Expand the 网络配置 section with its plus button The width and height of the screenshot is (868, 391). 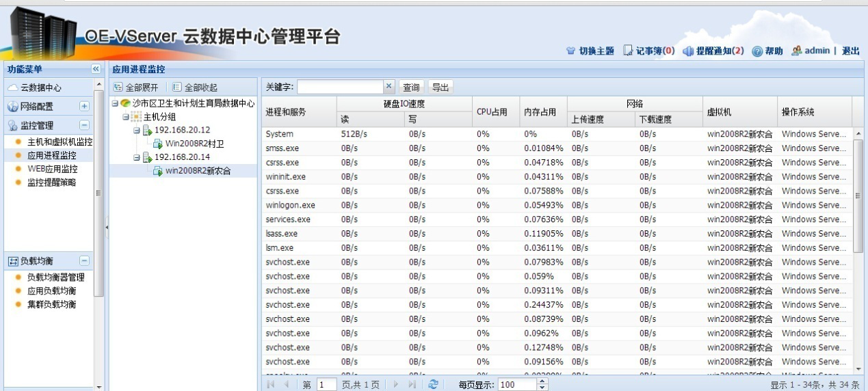(x=84, y=107)
